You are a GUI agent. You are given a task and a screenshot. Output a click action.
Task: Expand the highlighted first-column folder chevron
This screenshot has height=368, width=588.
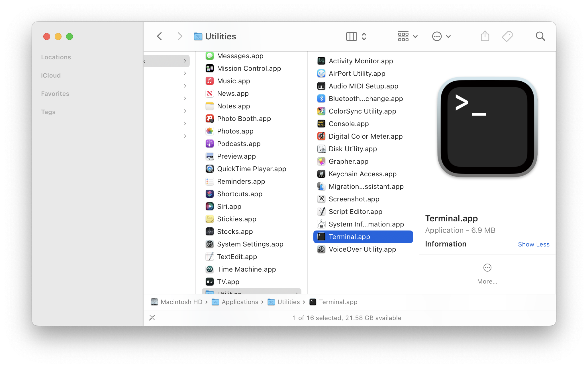click(185, 61)
